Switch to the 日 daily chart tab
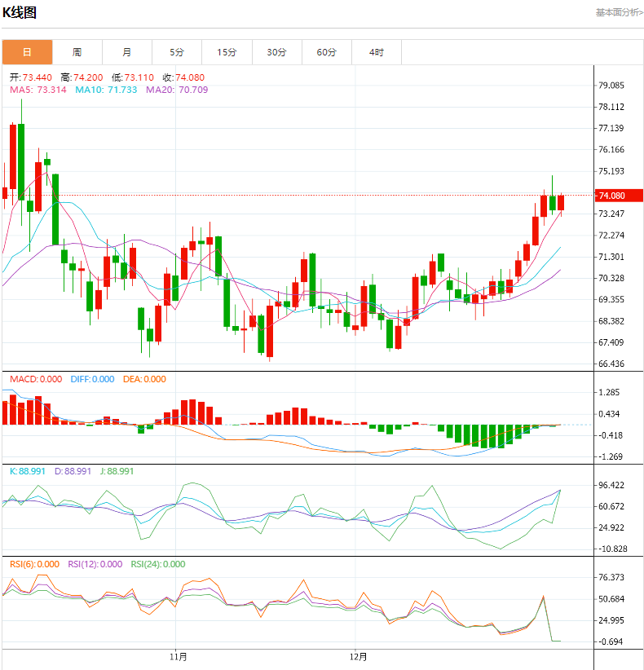Image resolution: width=644 pixels, height=670 pixels. 27,52
